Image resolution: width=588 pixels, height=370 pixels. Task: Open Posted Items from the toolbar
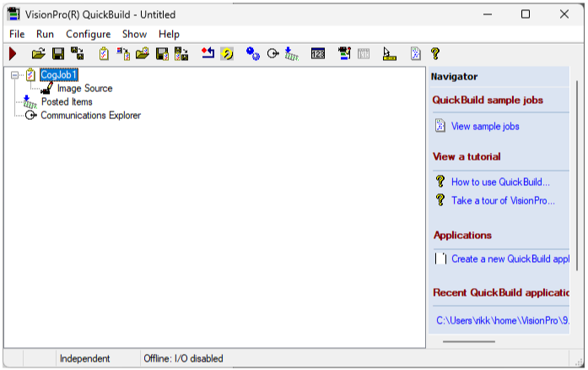pos(291,53)
